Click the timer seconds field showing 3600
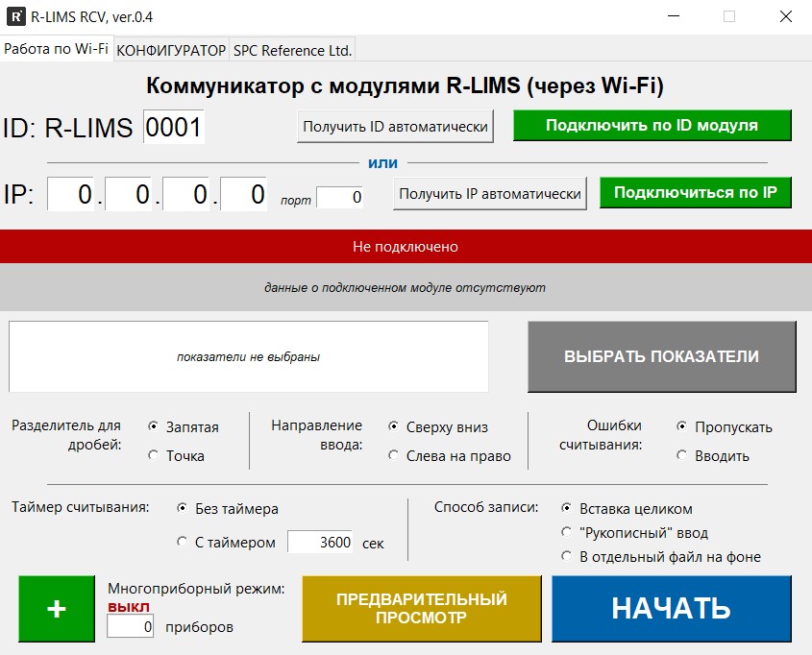812x655 pixels. click(320, 543)
